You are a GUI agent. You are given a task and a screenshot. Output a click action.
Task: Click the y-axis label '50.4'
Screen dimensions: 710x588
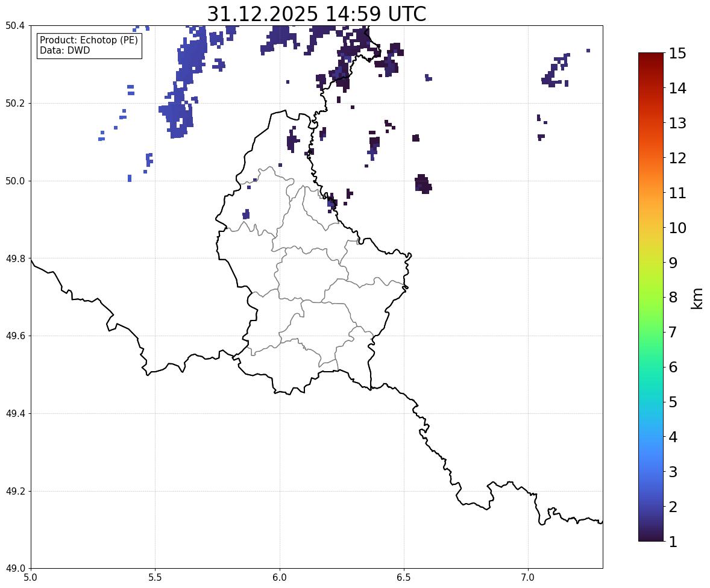tap(15, 26)
